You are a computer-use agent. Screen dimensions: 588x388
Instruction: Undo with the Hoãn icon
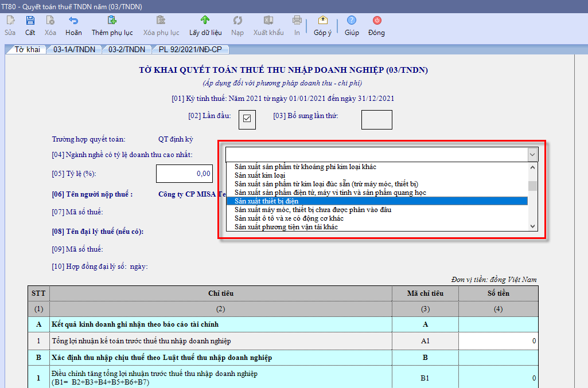(x=73, y=20)
